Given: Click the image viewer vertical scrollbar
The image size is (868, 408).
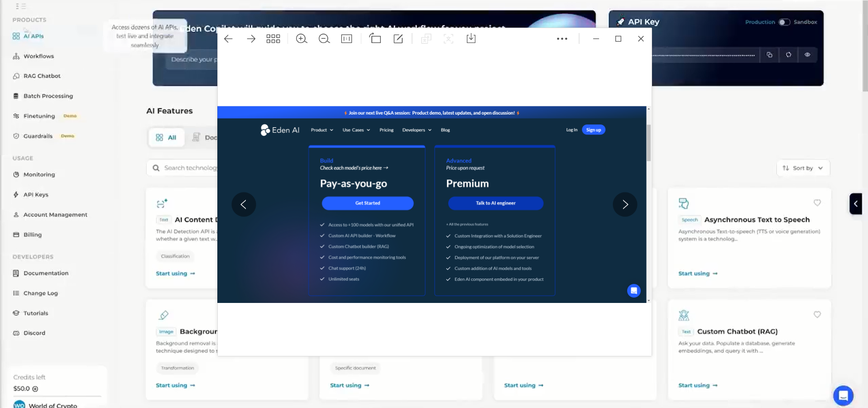Looking at the screenshot, I should [x=648, y=143].
